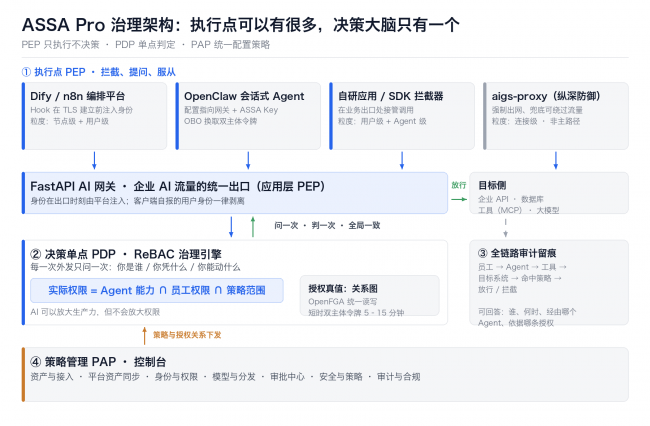This screenshot has height=426, width=650.
Task: Select the OpenClaw 会话式 Agent card
Action: point(248,116)
